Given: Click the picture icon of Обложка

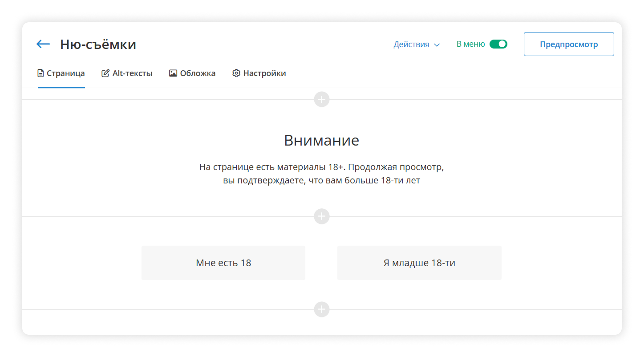Looking at the screenshot, I should (173, 73).
